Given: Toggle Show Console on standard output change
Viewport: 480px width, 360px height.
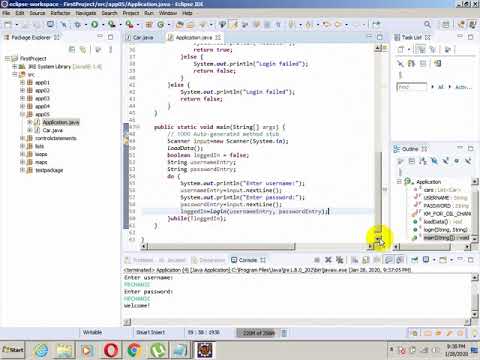Looking at the screenshot, I should 388,260.
